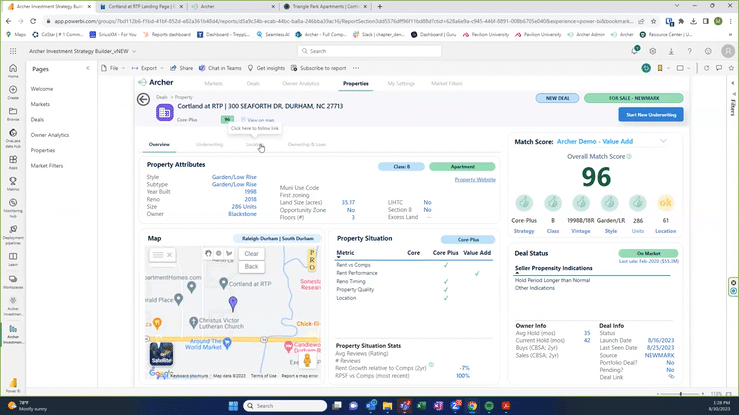Open the Create icon in left rail
Image resolution: width=739 pixels, height=415 pixels.
coord(13,92)
